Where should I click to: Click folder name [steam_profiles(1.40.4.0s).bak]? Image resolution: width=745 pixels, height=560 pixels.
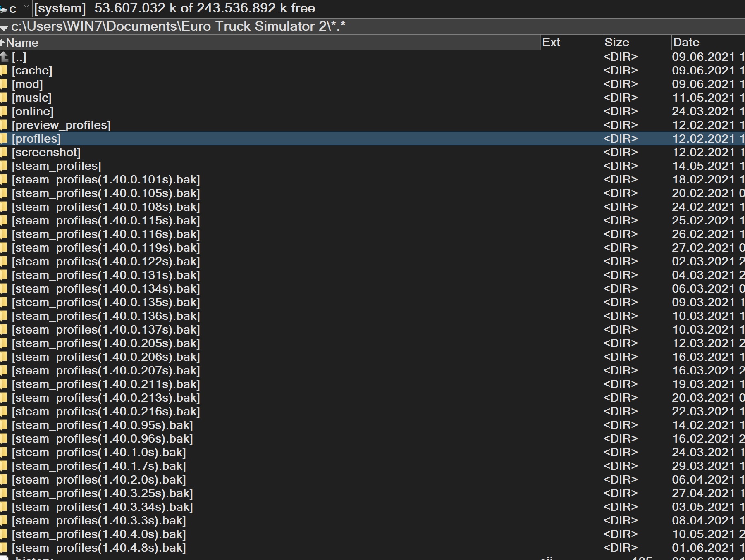click(99, 534)
